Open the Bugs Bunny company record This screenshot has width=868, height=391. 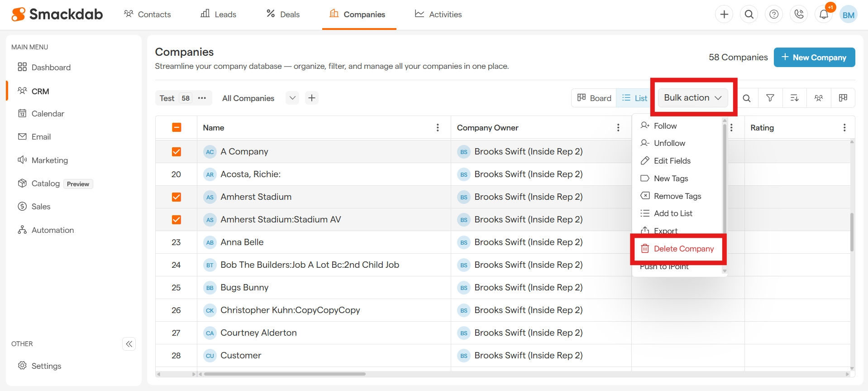pos(244,288)
